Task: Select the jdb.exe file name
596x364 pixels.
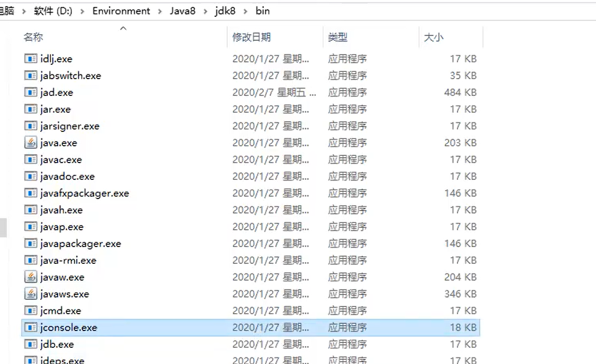Action: (57, 344)
